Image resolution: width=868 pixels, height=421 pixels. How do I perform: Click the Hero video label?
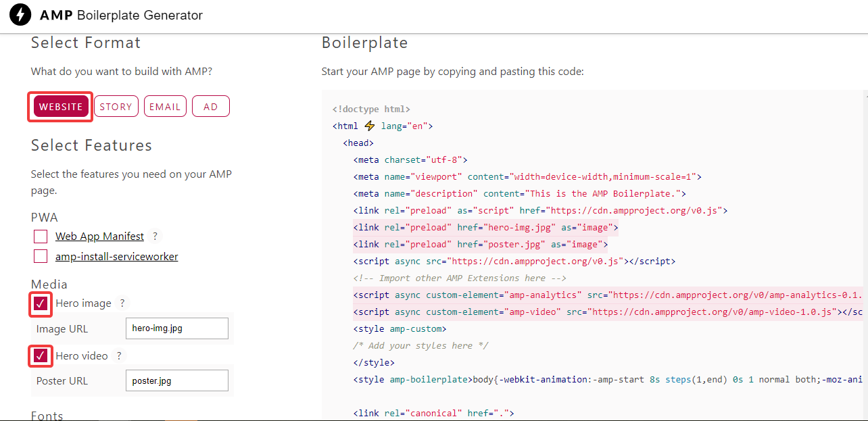82,355
